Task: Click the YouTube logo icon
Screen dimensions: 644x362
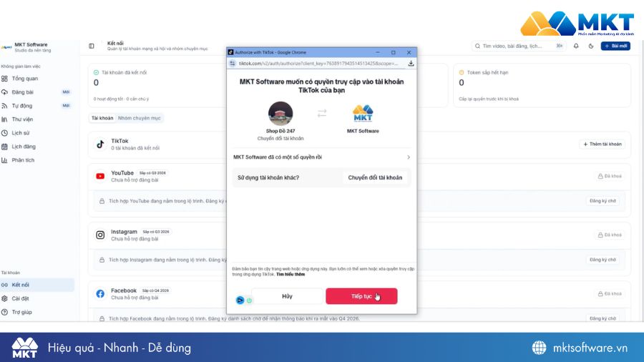Action: pyautogui.click(x=100, y=176)
